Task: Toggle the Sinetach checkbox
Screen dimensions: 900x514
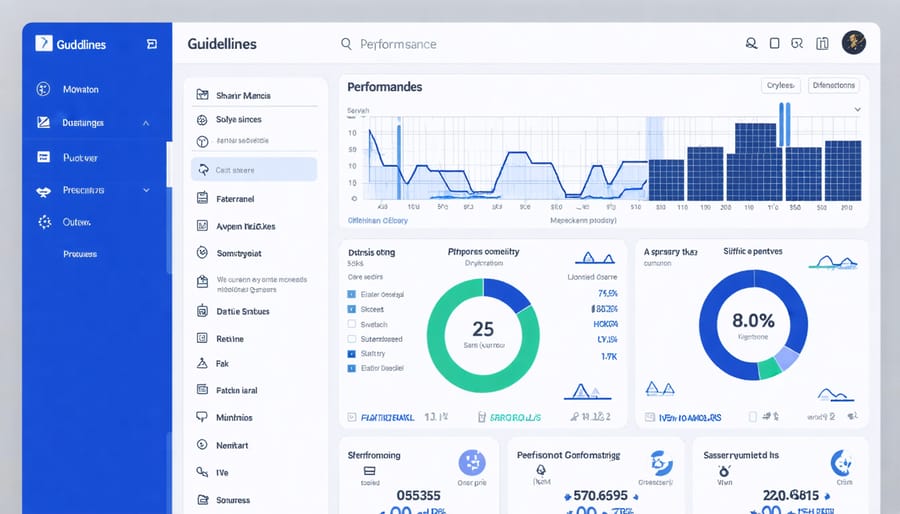Action: (x=351, y=324)
